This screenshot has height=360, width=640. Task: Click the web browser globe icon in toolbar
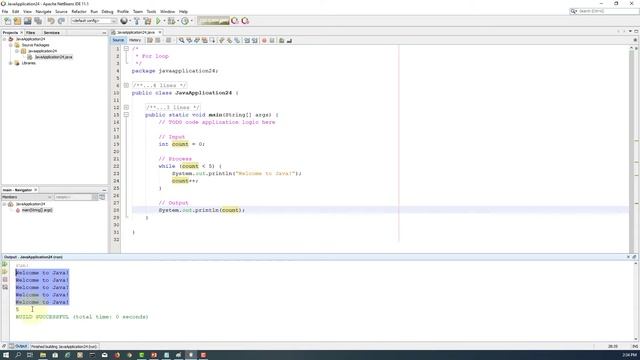(x=124, y=21)
